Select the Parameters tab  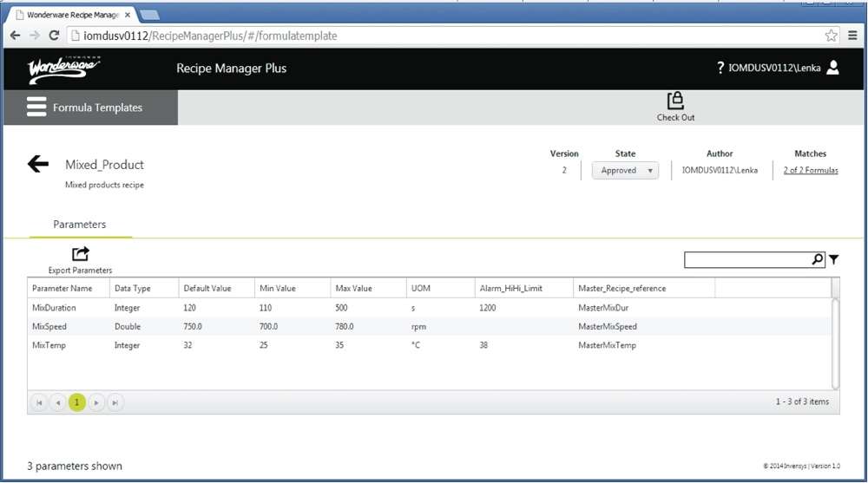tap(80, 224)
